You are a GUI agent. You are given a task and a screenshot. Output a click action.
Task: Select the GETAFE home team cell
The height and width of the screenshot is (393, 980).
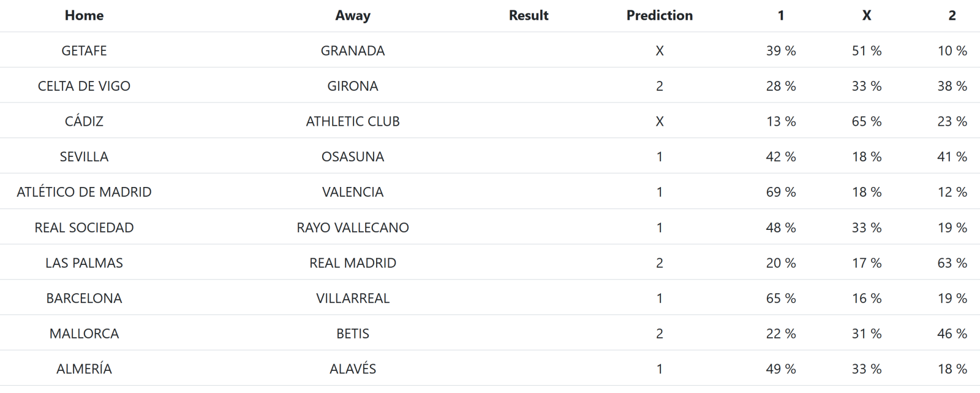(x=84, y=51)
